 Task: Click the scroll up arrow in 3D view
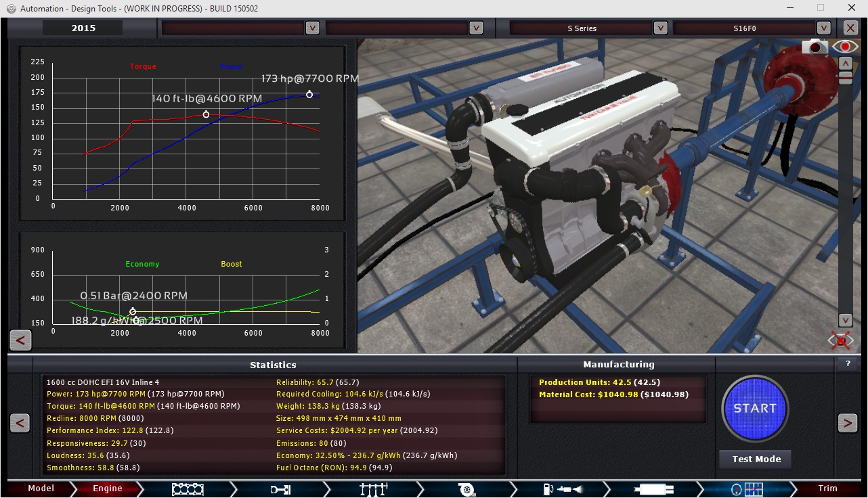pyautogui.click(x=845, y=63)
